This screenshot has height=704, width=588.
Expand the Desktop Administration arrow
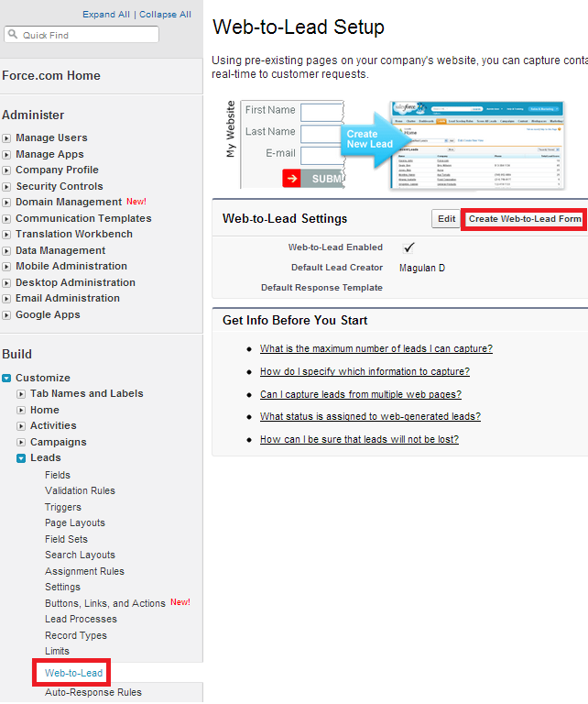click(6, 283)
